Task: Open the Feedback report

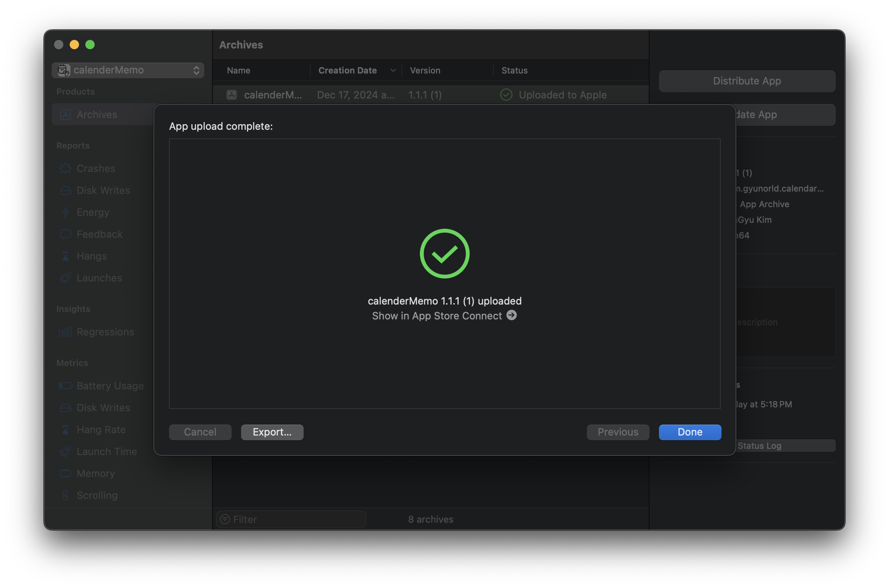Action: pos(99,234)
